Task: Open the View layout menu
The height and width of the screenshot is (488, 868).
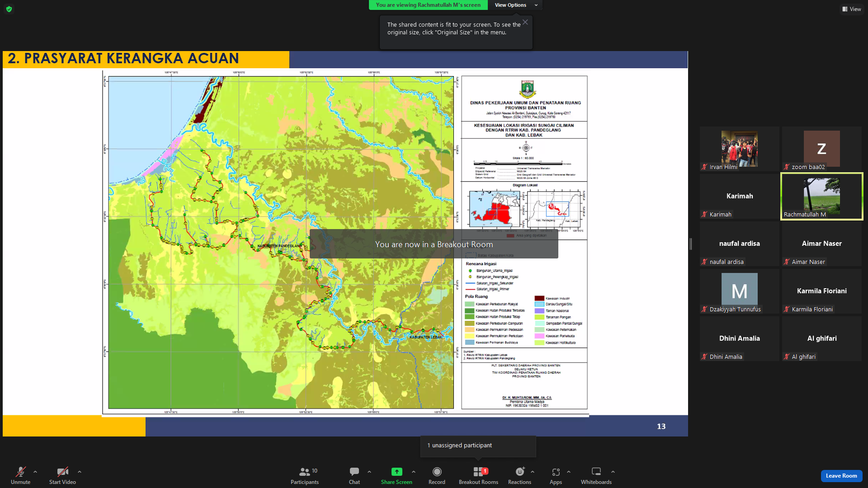Action: (x=852, y=9)
